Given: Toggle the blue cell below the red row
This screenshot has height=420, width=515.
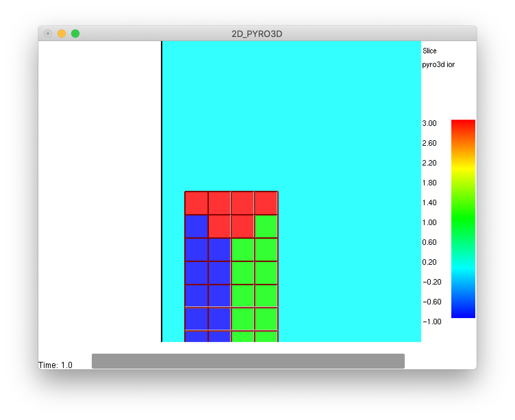Looking at the screenshot, I should [x=196, y=226].
